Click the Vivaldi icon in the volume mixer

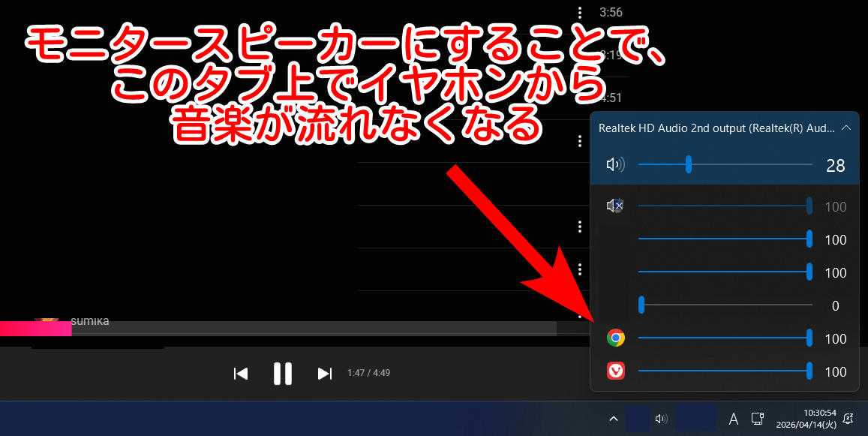615,371
